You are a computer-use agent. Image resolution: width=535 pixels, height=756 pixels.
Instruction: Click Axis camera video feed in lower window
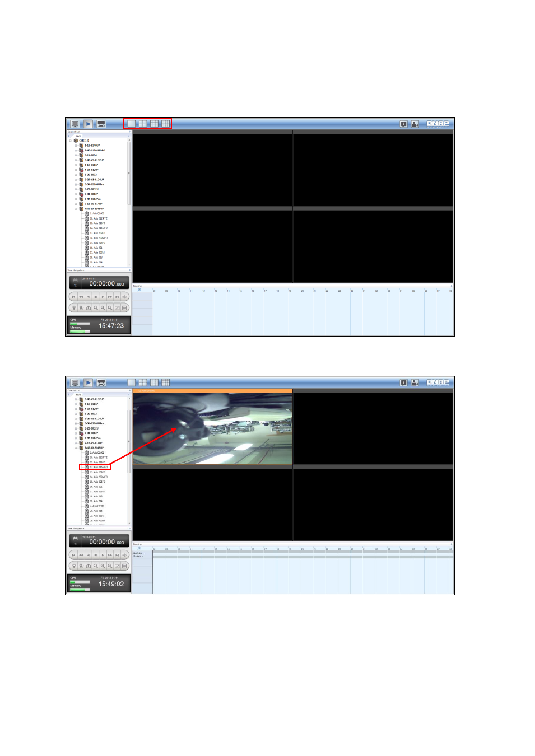click(x=213, y=428)
